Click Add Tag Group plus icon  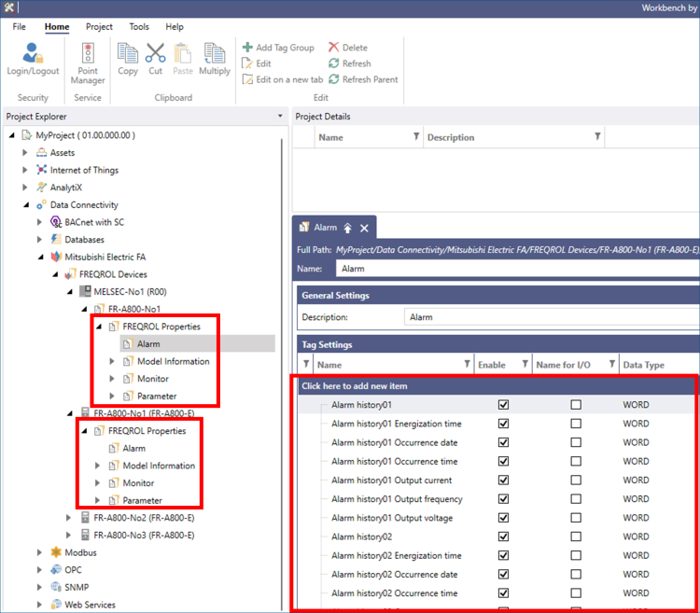coord(247,47)
